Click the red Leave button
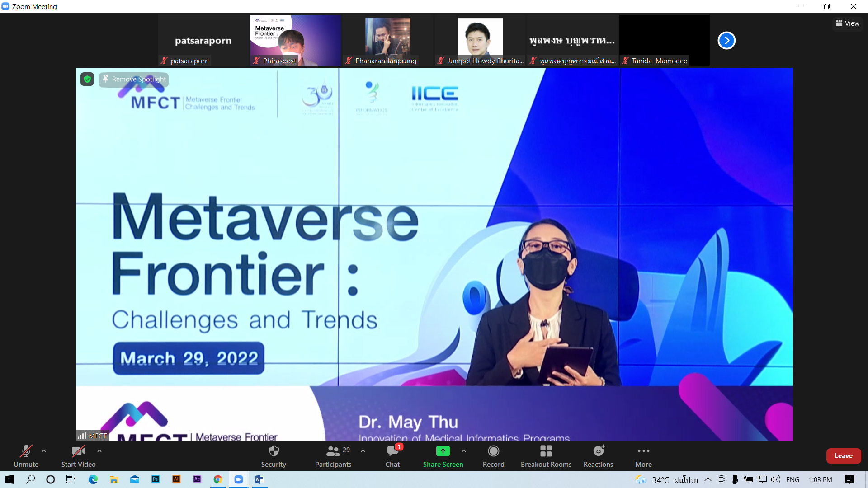Screen dimensions: 868x488 (x=843, y=456)
